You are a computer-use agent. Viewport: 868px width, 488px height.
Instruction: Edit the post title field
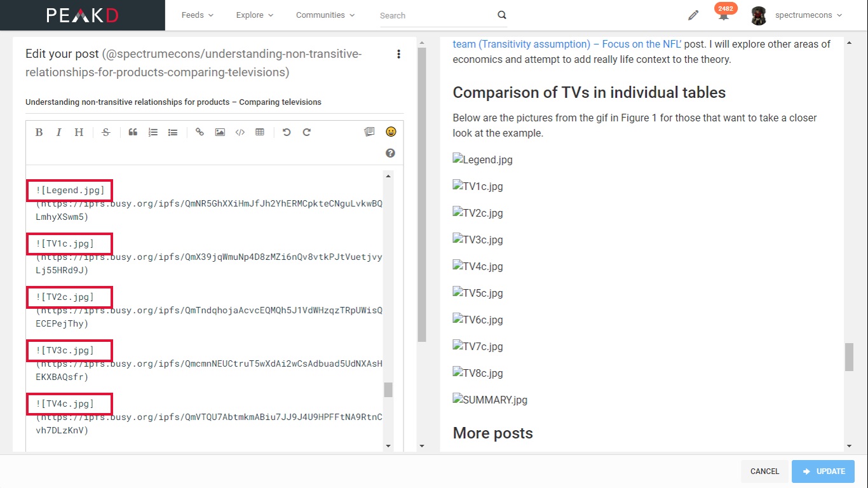215,102
